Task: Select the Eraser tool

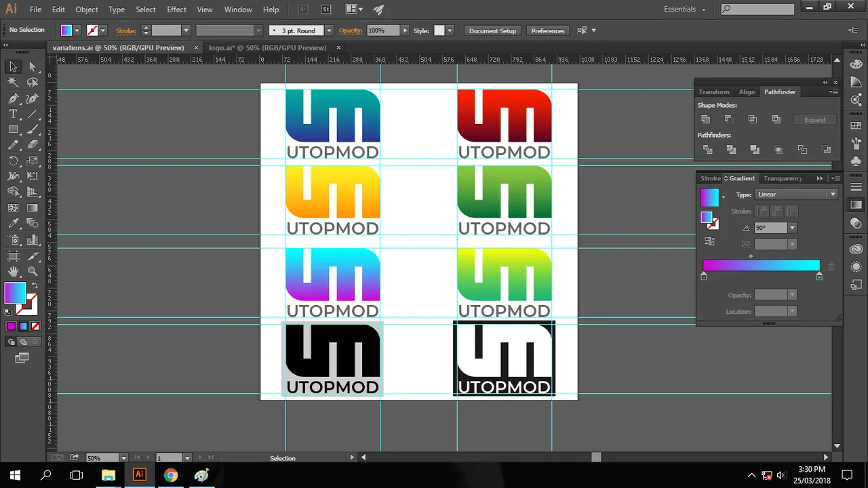Action: click(x=32, y=145)
